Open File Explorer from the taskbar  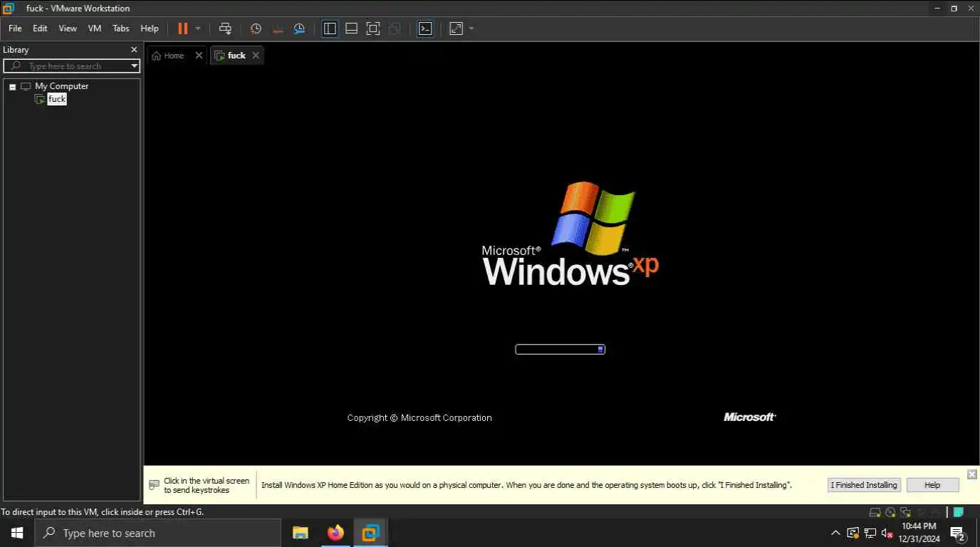300,533
